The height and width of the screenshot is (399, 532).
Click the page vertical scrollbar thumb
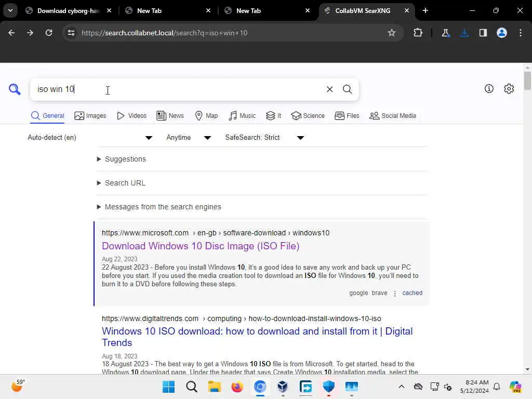tap(527, 81)
